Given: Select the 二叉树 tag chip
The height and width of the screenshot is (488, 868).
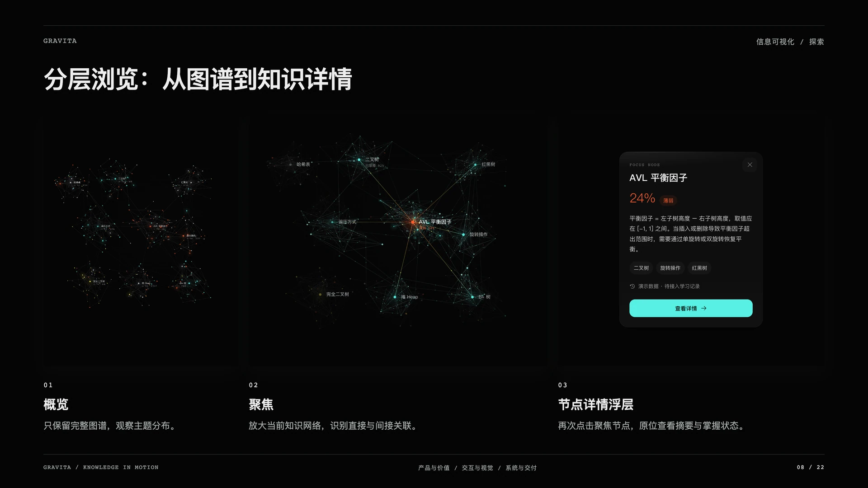Looking at the screenshot, I should point(641,268).
